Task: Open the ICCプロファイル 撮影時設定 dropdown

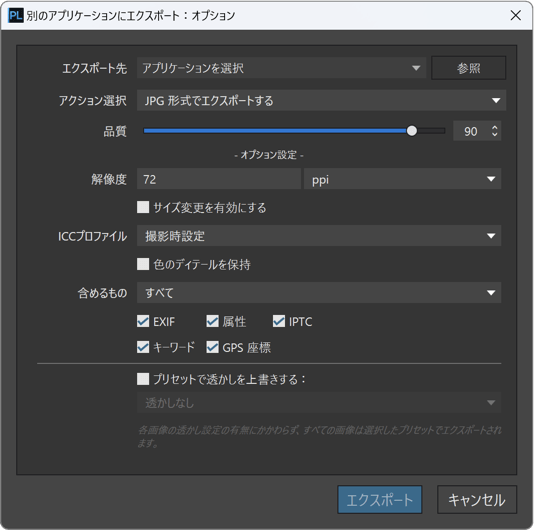Action: pos(319,236)
